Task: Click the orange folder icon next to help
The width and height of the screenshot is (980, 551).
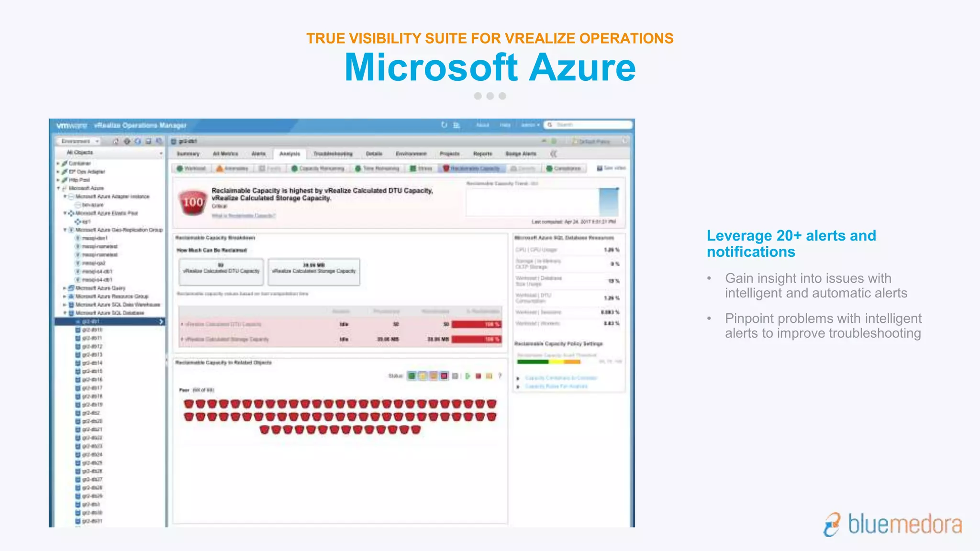Action: (489, 376)
